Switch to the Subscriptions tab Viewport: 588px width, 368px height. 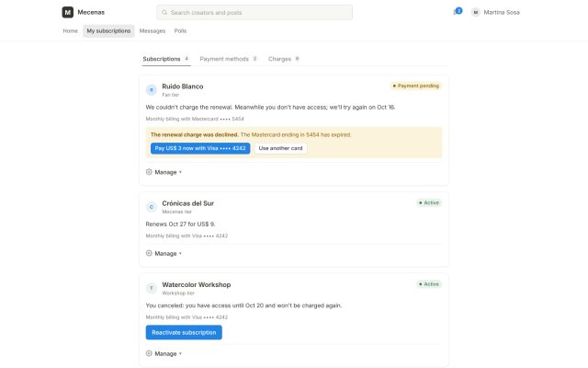(x=166, y=59)
